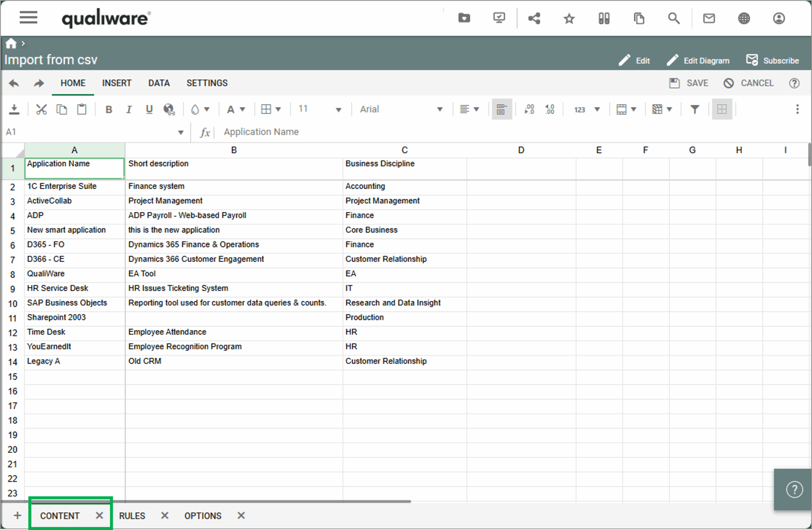The image size is (812, 530).
Task: Open search with magnifier icon
Action: tap(673, 18)
